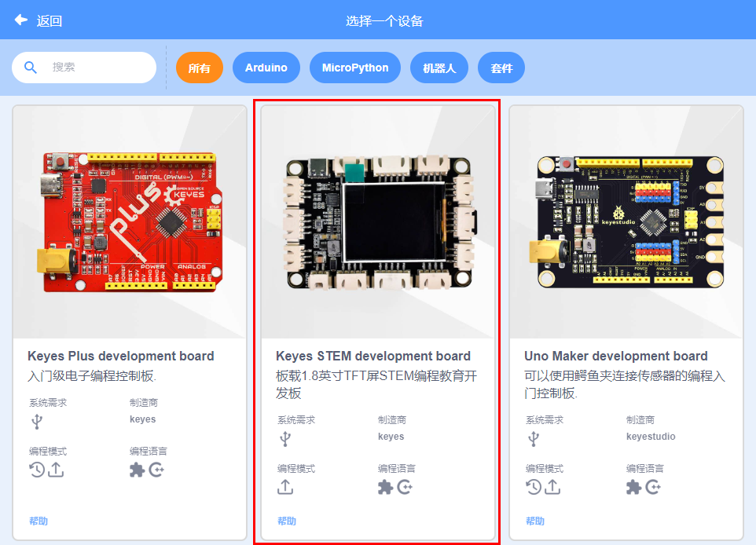Click '编程模式' label on Keyes STEM card
The image size is (756, 545).
(296, 468)
